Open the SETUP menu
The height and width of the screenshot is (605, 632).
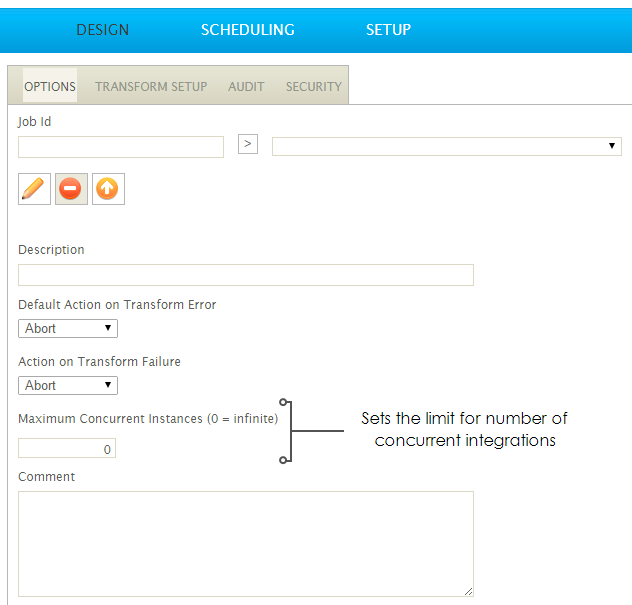(x=388, y=29)
